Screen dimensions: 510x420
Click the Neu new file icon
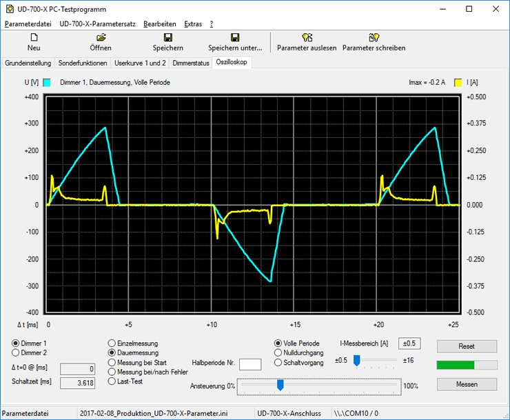pos(34,37)
